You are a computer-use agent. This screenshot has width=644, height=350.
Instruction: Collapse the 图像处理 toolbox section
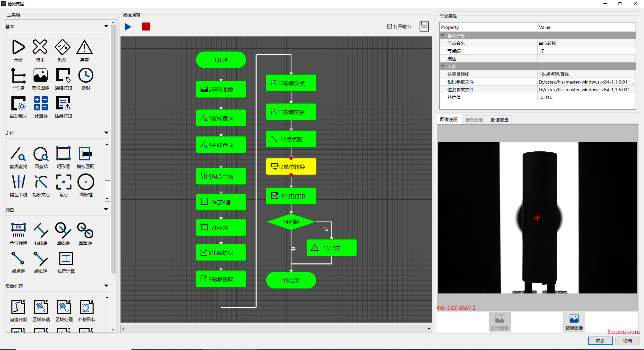106,286
